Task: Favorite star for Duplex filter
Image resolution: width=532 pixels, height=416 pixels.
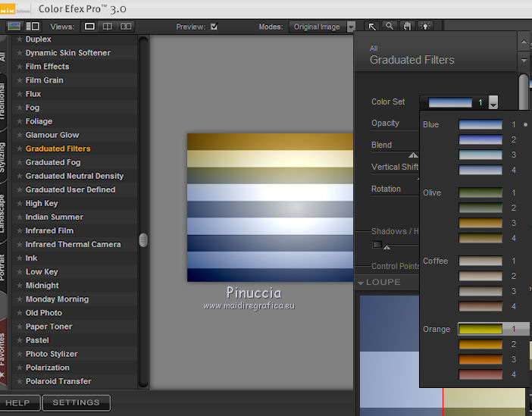Action: click(20, 39)
